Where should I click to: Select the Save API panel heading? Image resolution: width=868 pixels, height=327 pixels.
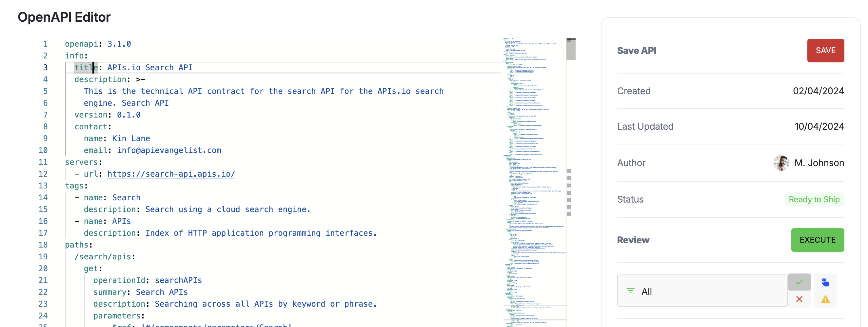[636, 51]
